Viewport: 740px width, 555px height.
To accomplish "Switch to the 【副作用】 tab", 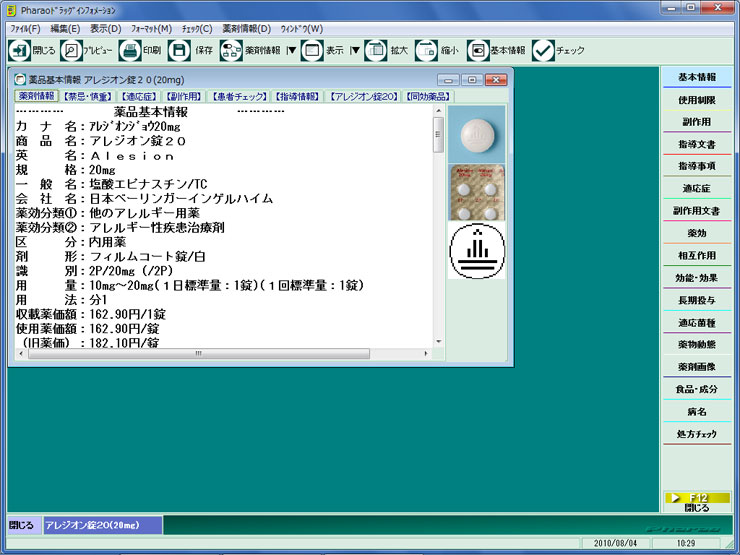I will click(x=184, y=96).
